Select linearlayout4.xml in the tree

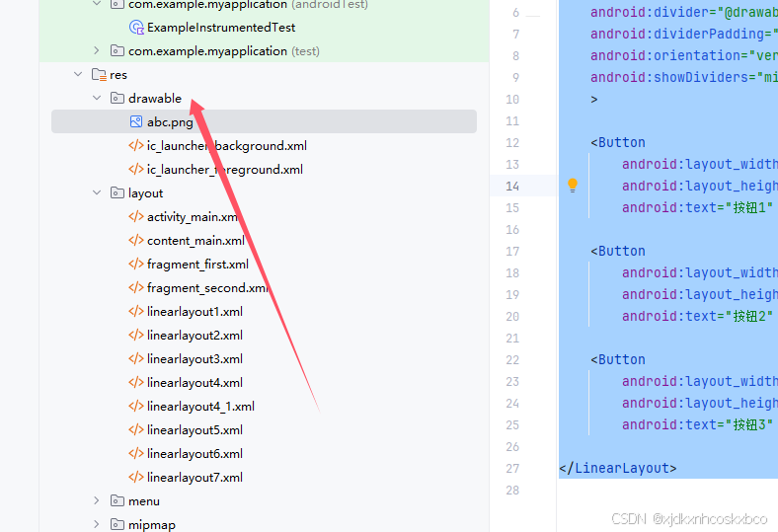[195, 383]
